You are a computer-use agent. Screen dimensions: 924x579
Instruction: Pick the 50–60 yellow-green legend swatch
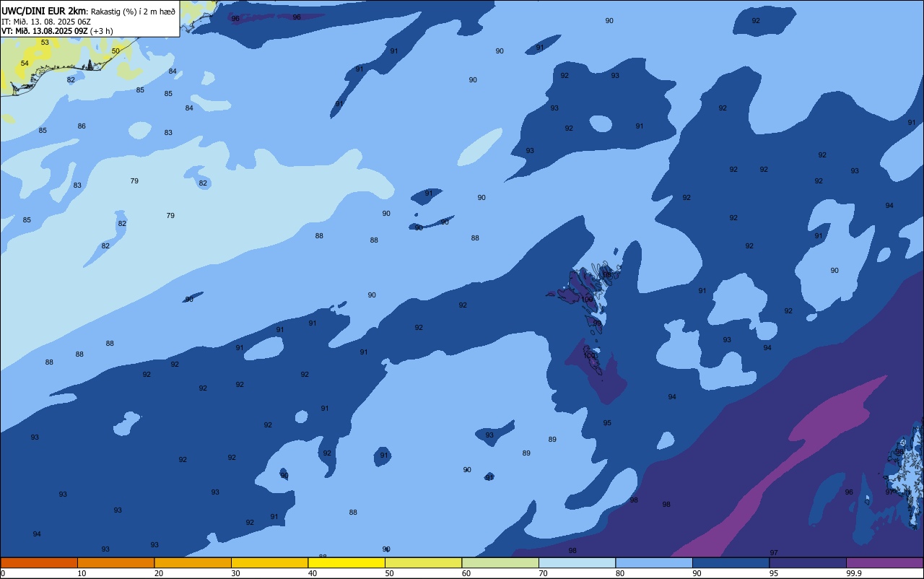click(423, 562)
